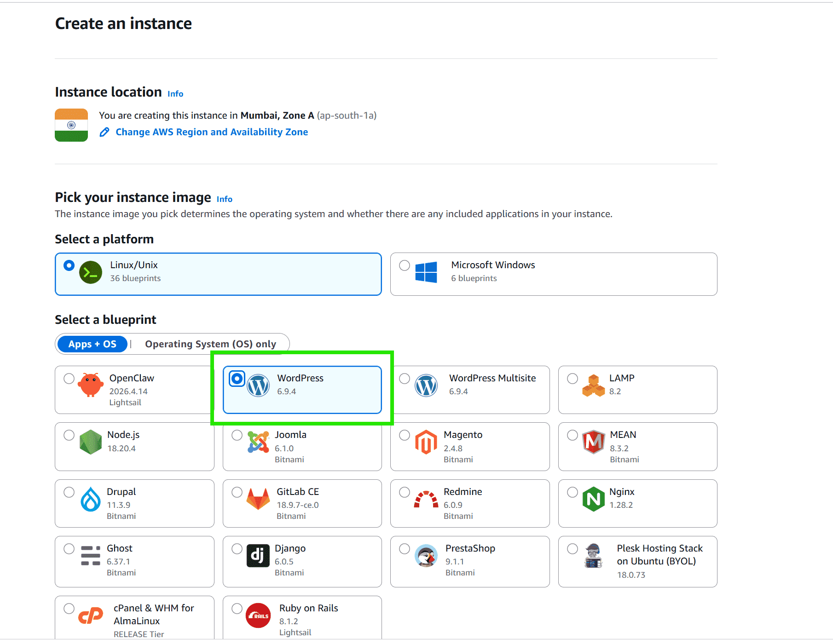This screenshot has width=833, height=644.
Task: Choose the PrestaShop blueprint radio button
Action: click(x=405, y=549)
